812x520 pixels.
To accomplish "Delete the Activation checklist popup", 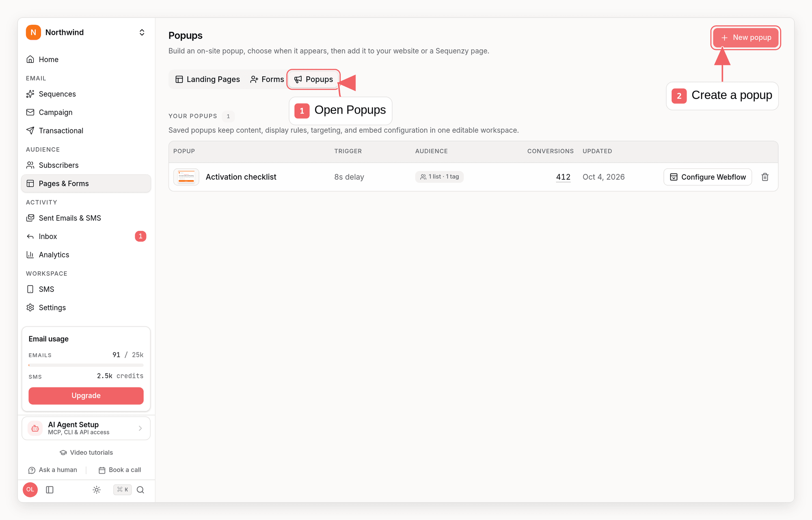I will (x=765, y=177).
